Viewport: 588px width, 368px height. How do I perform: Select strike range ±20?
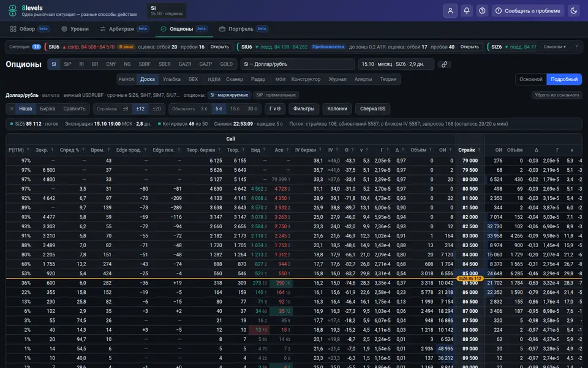tap(156, 109)
